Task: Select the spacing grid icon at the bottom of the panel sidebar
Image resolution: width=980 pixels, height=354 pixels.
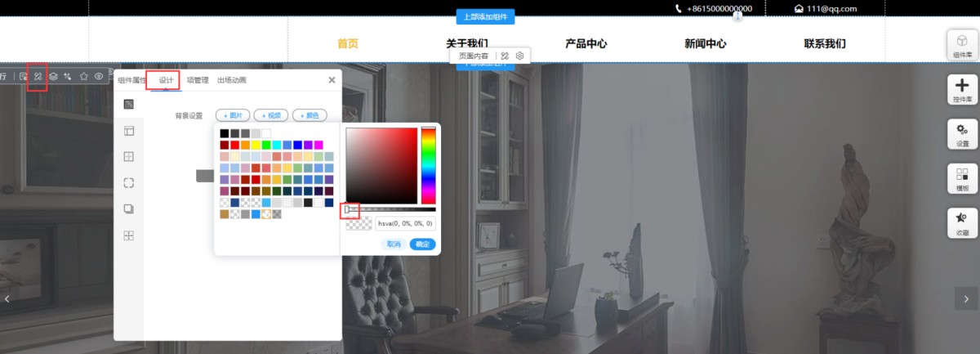Action: 128,235
